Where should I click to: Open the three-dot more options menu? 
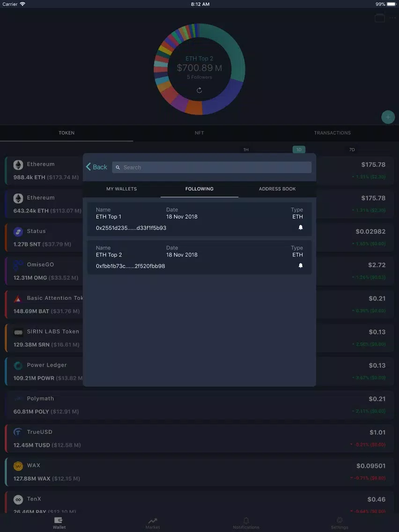click(392, 18)
